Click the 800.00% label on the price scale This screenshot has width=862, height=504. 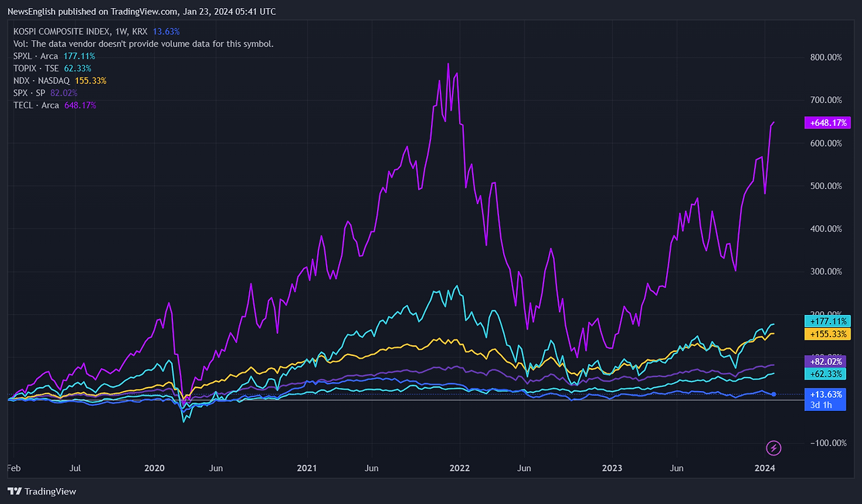pos(825,57)
